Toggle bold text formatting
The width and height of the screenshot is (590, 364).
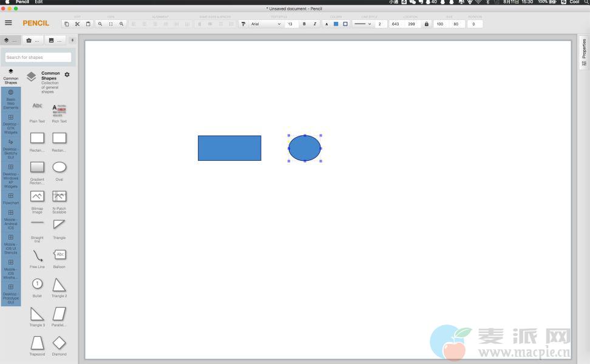304,24
